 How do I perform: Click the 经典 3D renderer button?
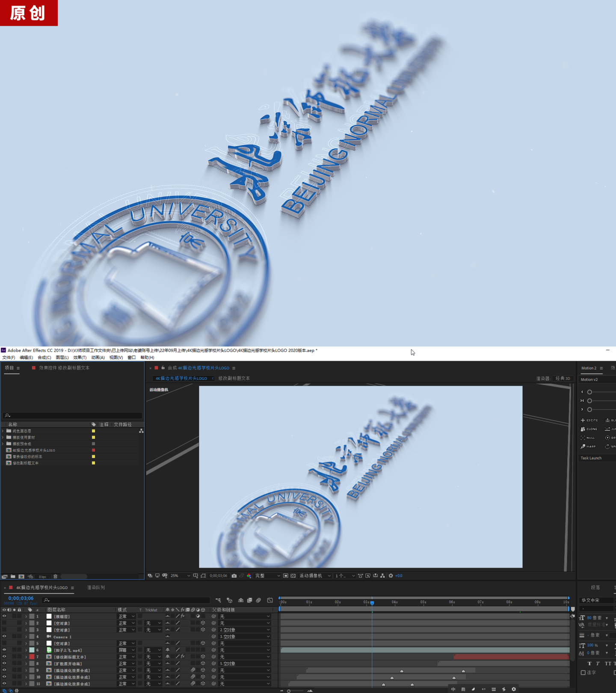tap(563, 378)
